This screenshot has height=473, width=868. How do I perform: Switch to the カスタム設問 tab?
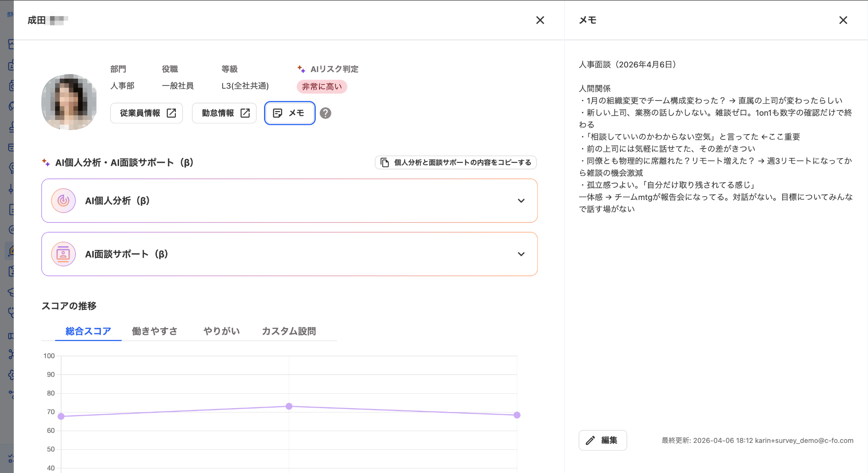[289, 331]
